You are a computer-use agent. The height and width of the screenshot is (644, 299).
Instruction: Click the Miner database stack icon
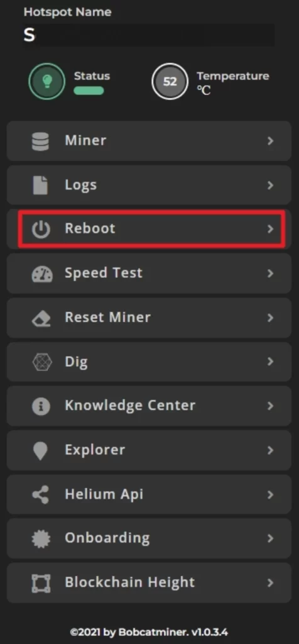40,142
